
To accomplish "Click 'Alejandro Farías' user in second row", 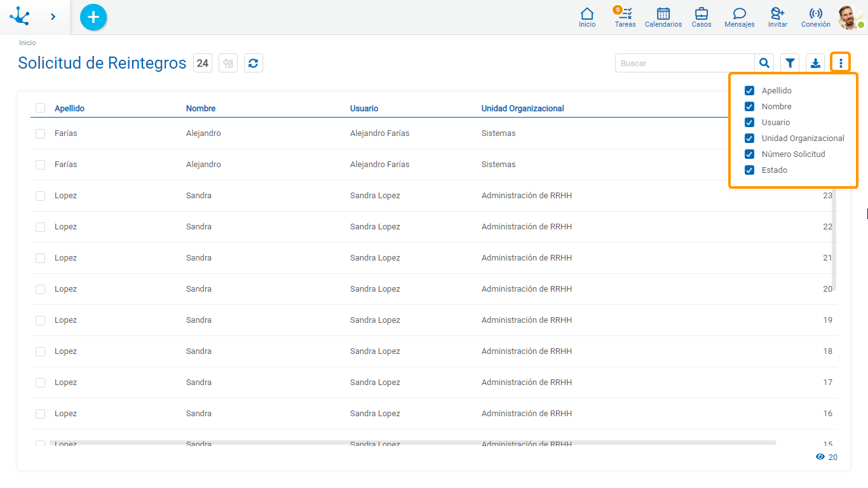I will (379, 165).
